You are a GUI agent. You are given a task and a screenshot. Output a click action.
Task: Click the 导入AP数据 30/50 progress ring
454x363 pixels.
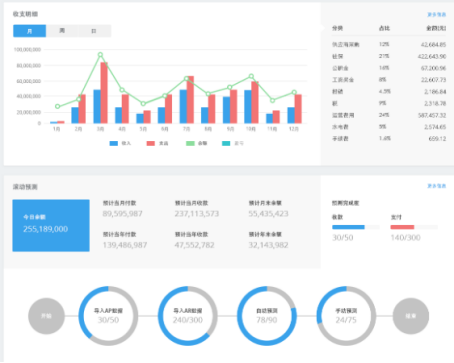tap(108, 316)
